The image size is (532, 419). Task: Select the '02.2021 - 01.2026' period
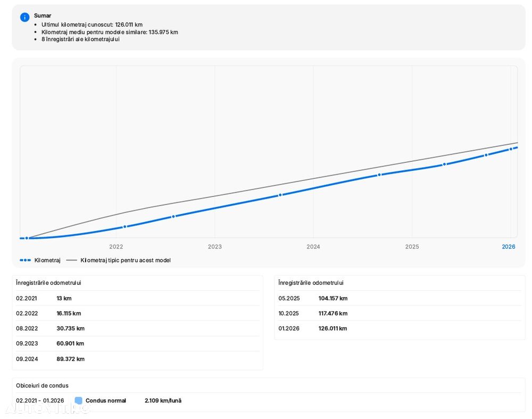(40, 400)
